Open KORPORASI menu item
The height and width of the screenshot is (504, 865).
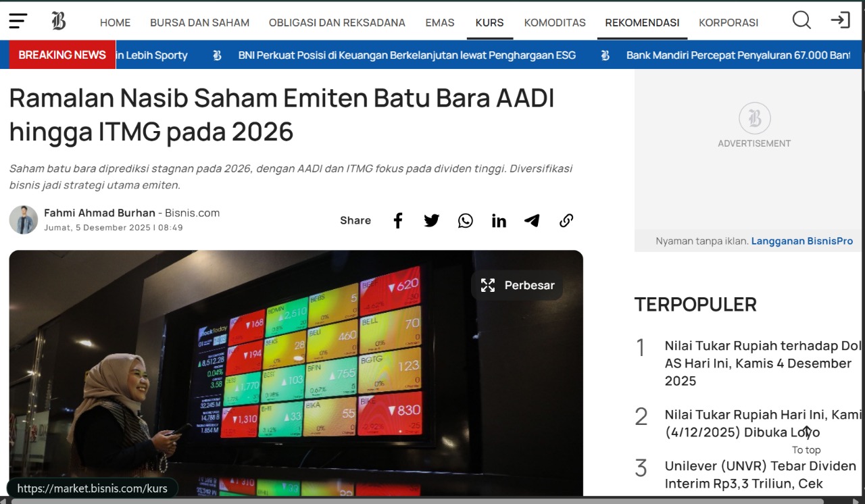pyautogui.click(x=728, y=22)
